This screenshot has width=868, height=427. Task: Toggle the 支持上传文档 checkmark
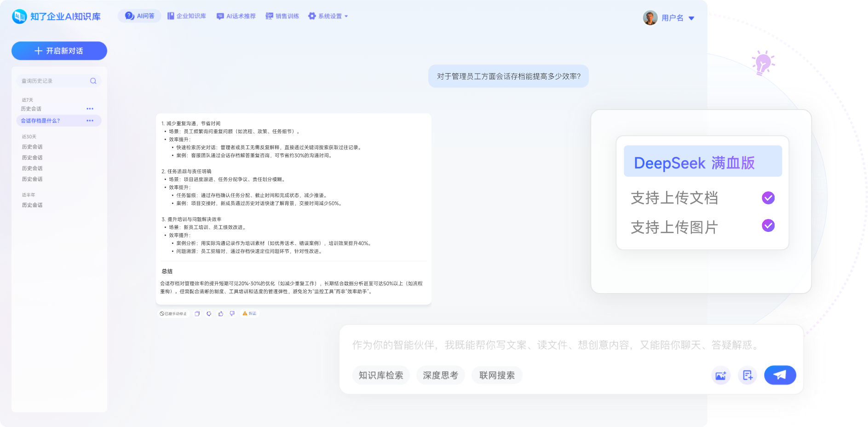click(x=768, y=198)
